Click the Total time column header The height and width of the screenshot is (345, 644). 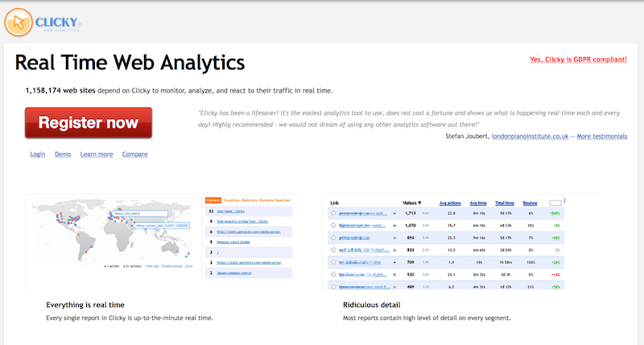coord(505,203)
